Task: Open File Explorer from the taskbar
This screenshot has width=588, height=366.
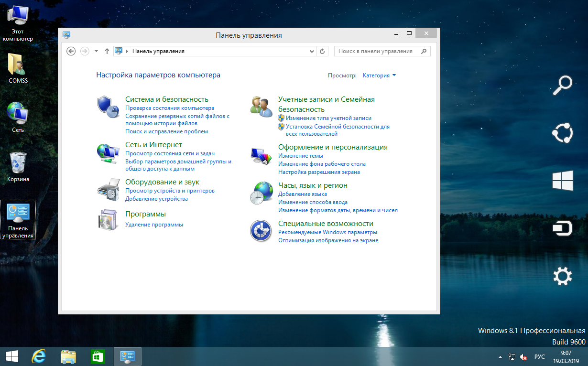Action: [x=68, y=356]
